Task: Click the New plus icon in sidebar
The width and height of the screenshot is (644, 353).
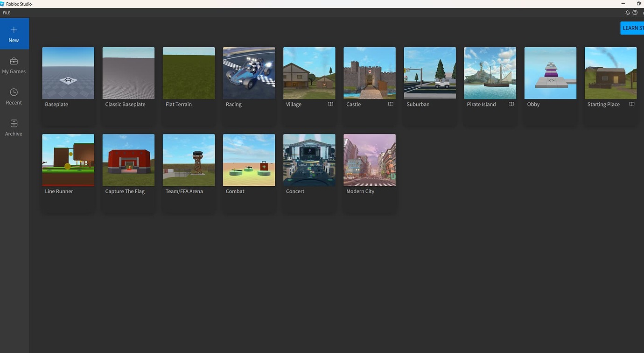Action: [x=14, y=30]
